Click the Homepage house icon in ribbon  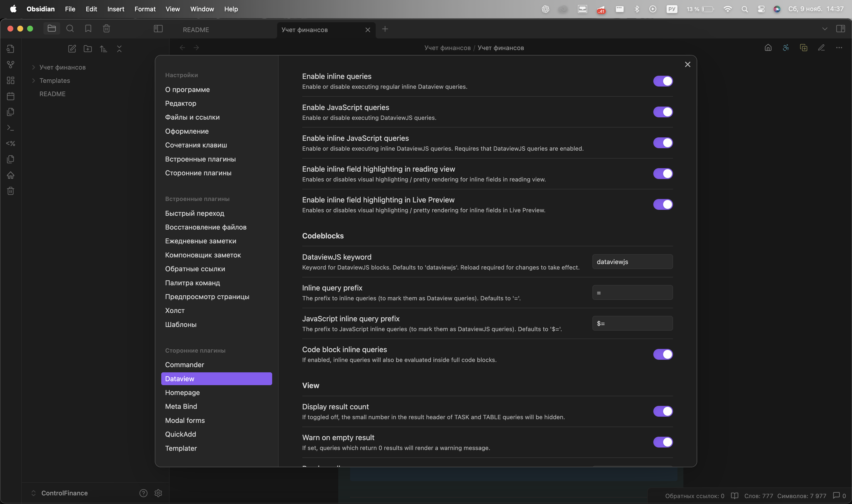11,175
